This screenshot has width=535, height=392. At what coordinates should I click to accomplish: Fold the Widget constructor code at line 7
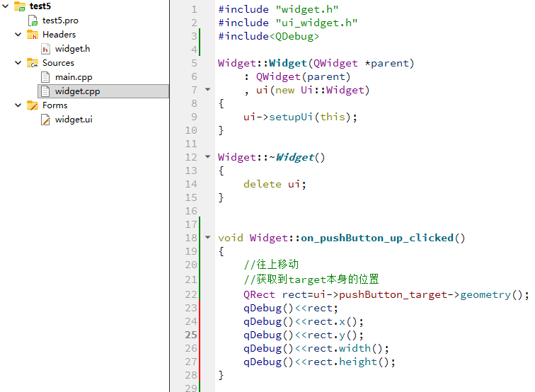pos(207,90)
